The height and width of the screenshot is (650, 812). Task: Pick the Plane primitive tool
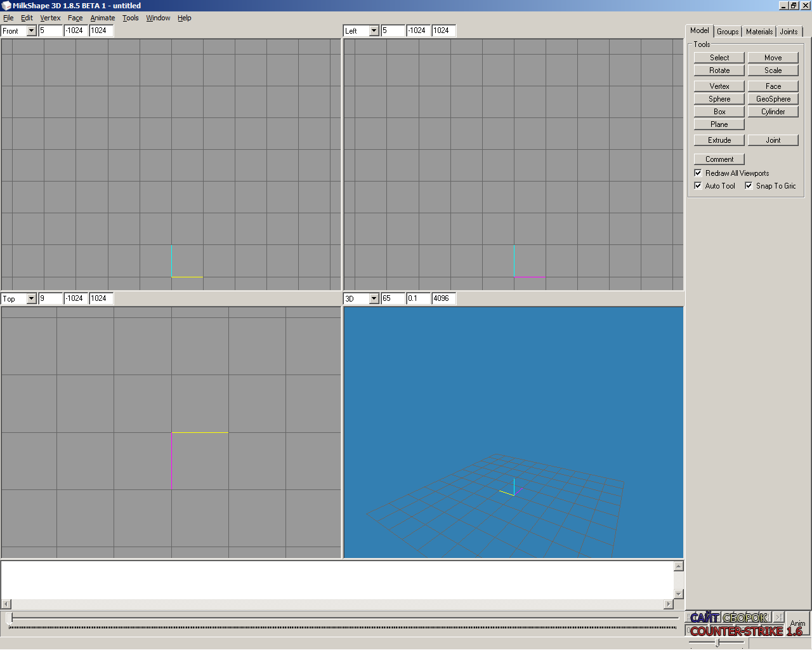coord(719,124)
